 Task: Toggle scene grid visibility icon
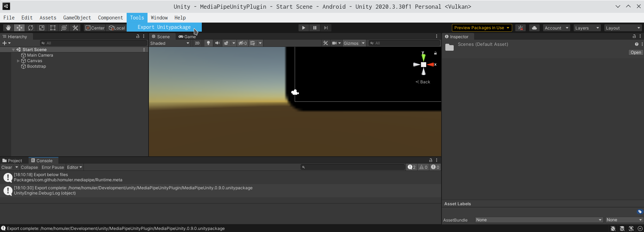[x=253, y=43]
